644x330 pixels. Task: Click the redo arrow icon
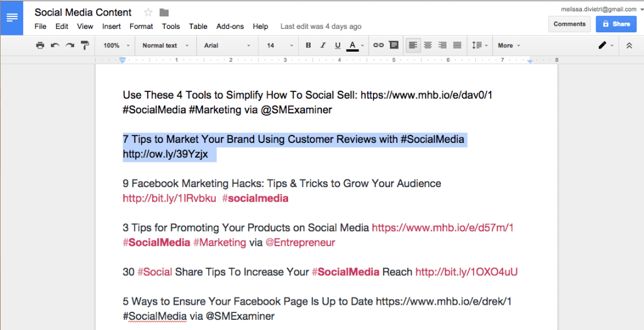[x=70, y=45]
